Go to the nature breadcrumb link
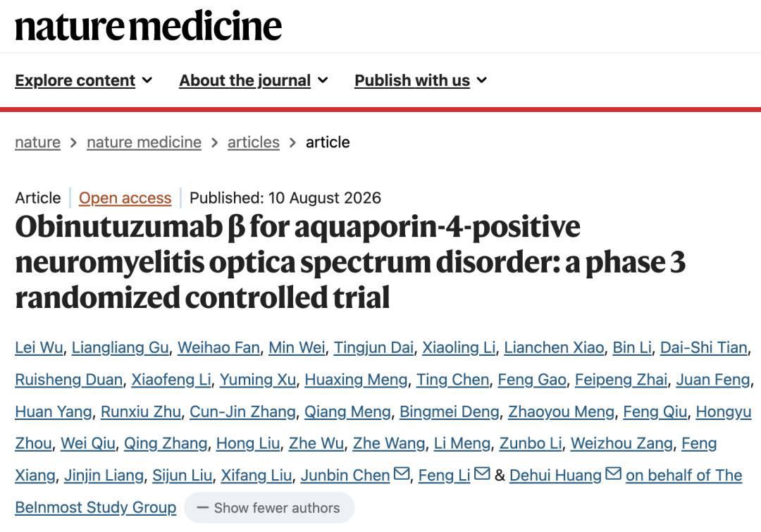 click(38, 142)
